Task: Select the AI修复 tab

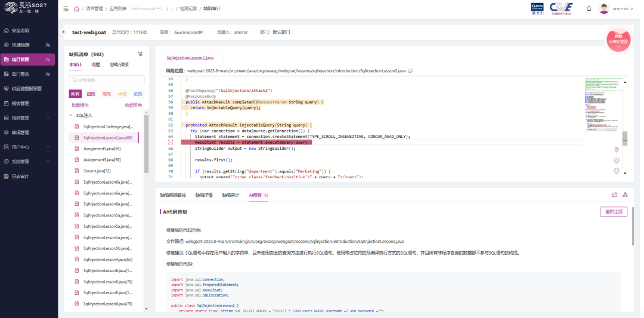Action: [258, 195]
